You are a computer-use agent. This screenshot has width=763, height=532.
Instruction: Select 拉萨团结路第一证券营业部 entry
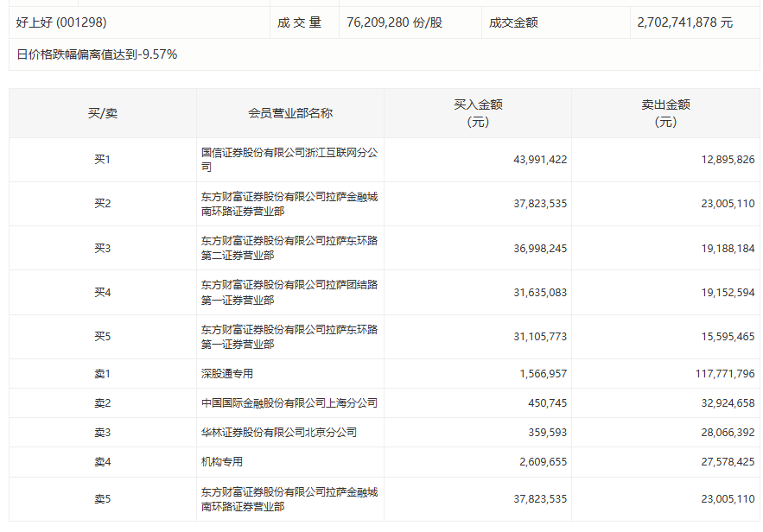[289, 292]
